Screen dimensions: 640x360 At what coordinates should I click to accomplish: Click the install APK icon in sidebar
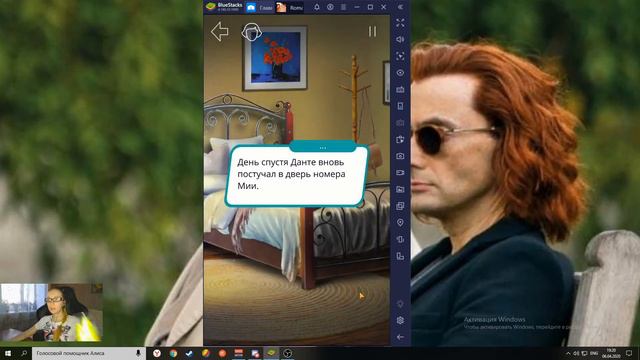pos(400,140)
